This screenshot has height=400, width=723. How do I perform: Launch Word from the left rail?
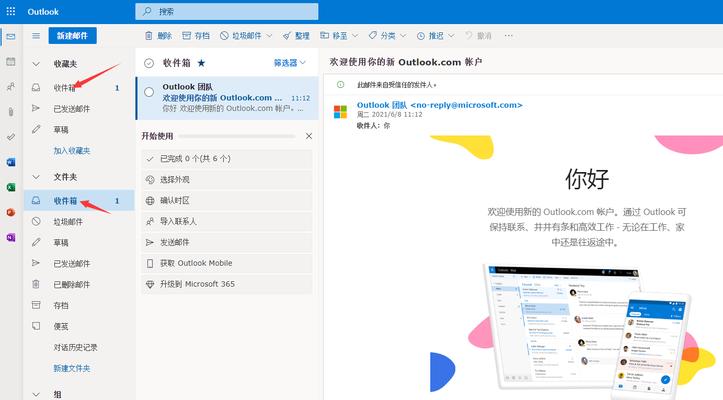[11, 162]
